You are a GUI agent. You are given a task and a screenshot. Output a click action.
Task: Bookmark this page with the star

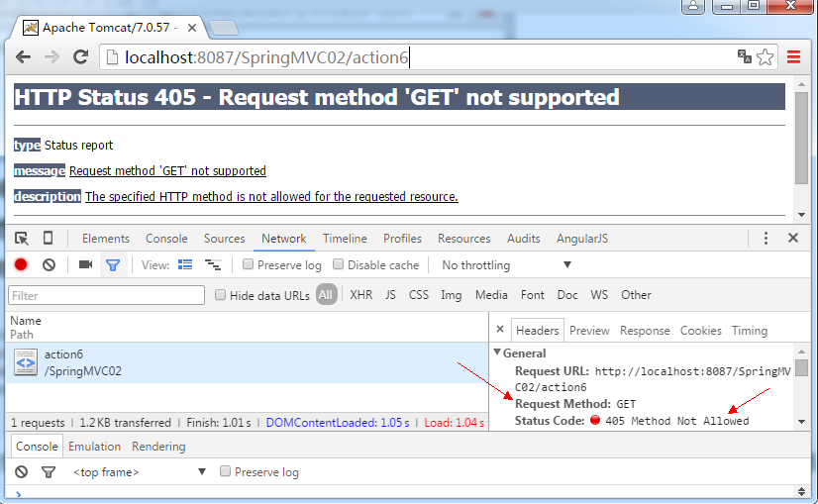click(765, 56)
